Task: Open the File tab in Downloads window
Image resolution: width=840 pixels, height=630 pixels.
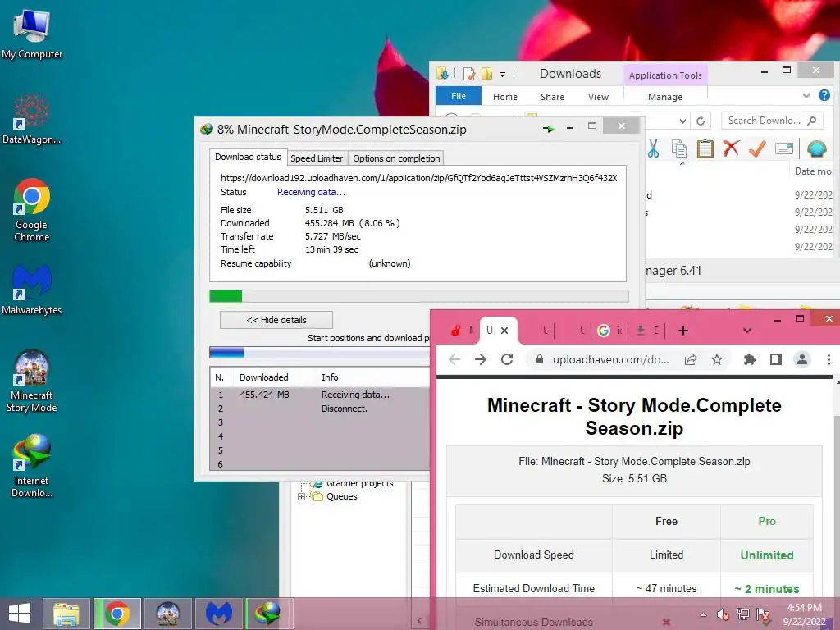Action: click(458, 96)
